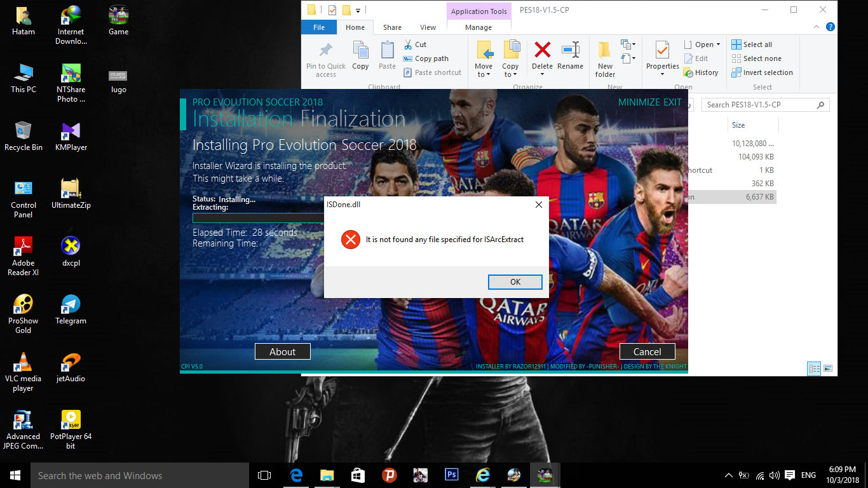Expand the Move to dropdown
This screenshot has width=868, height=488.
[x=483, y=74]
